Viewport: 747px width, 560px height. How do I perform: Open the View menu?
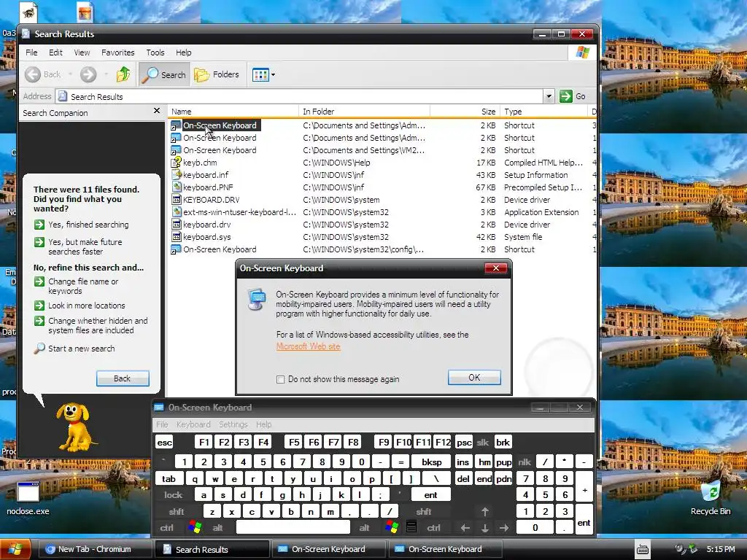[82, 52]
